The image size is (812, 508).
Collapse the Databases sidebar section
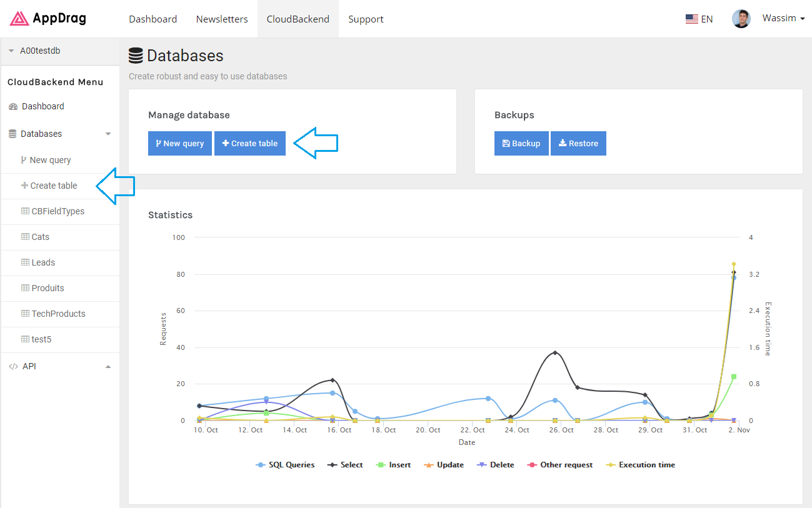[60, 134]
